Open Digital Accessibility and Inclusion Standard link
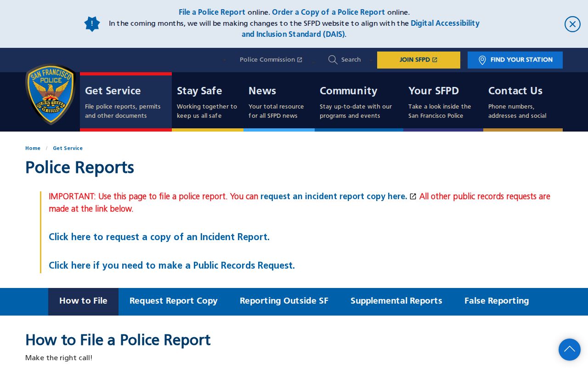588x368 pixels. (x=361, y=29)
